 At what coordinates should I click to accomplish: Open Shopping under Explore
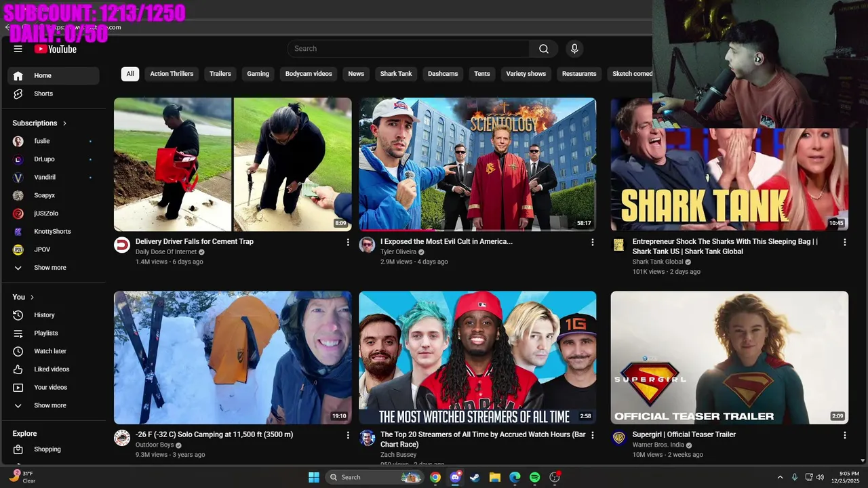54,449
